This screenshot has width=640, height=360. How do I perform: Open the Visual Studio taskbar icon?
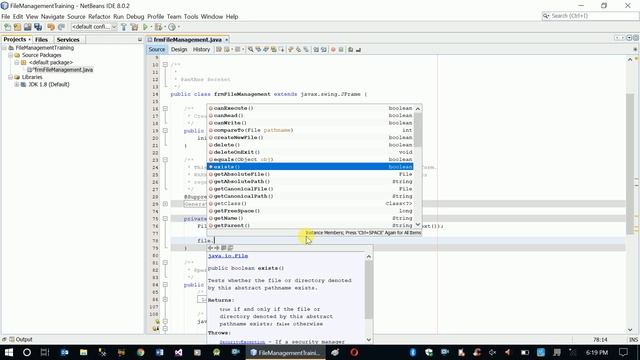pos(178,352)
